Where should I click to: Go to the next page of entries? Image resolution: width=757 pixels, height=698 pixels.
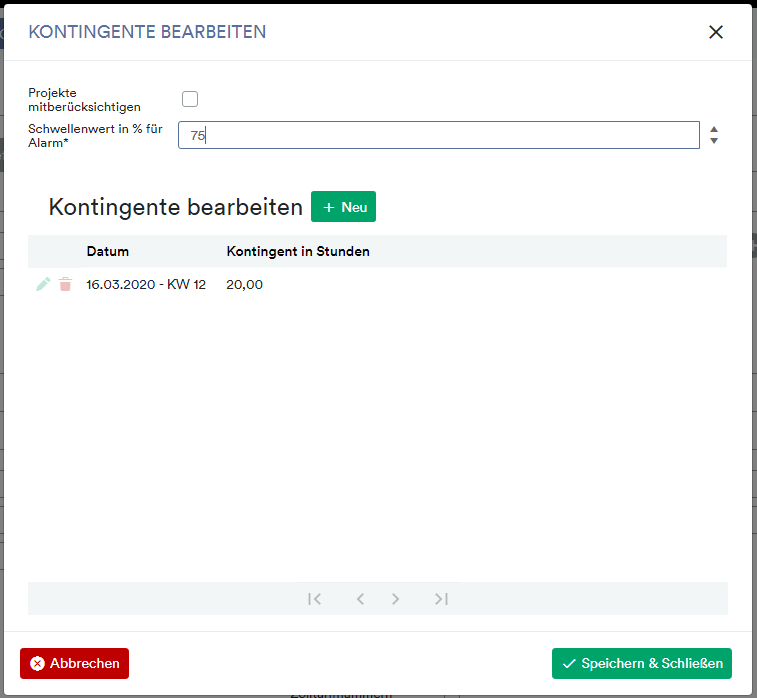click(x=395, y=599)
